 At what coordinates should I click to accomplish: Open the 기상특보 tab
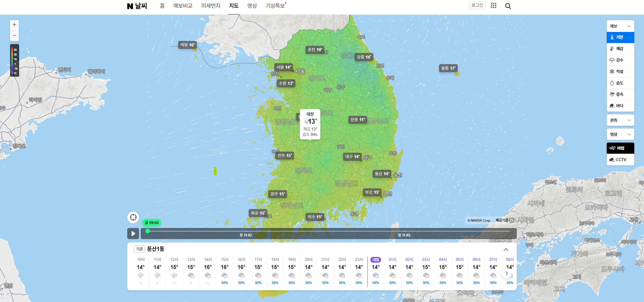click(x=275, y=6)
